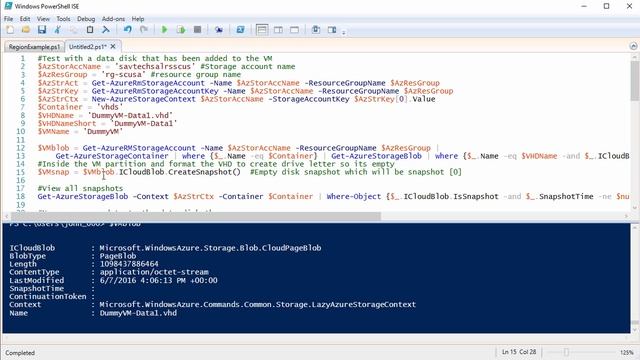This screenshot has height=360, width=640.
Task: Click down arrow of console vertical scrollbar
Action: click(x=634, y=330)
